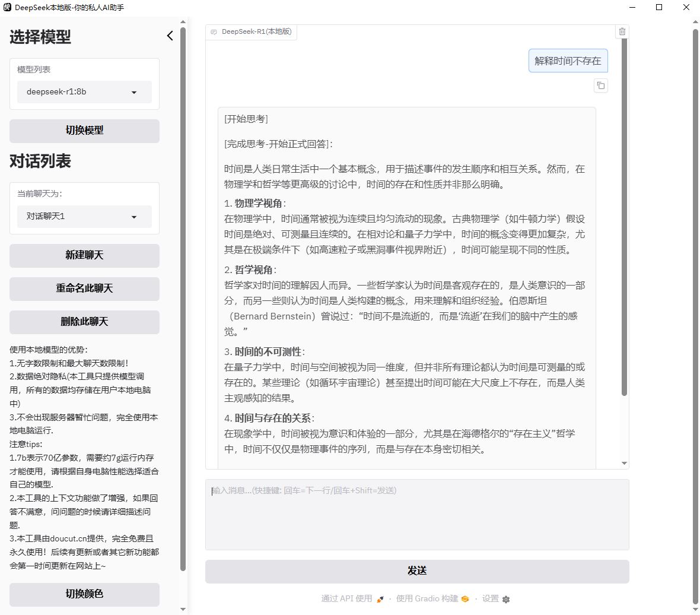Start a new chat with 新建聊天
Image resolution: width=700 pixels, height=615 pixels.
click(84, 255)
